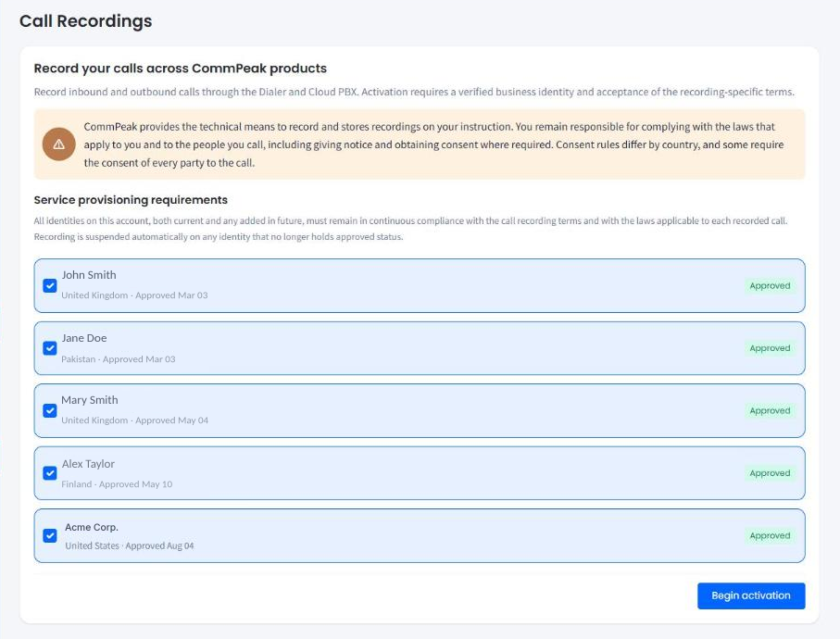Click the 'Record inbound and outbound calls' description
Image resolution: width=840 pixels, height=639 pixels.
414,92
